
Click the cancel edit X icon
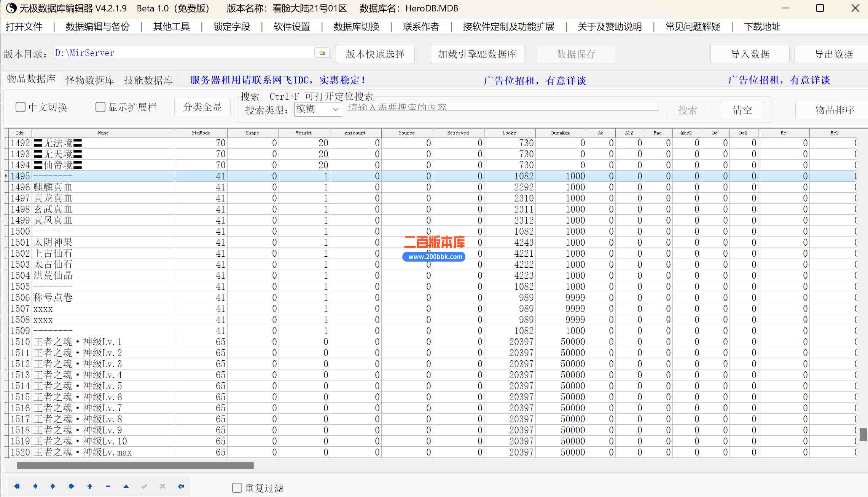pyautogui.click(x=162, y=486)
